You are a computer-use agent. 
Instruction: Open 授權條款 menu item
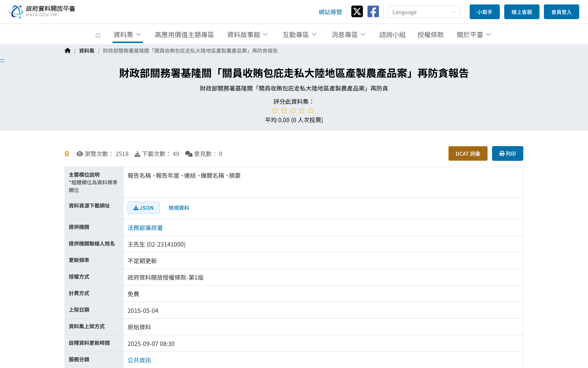point(431,35)
